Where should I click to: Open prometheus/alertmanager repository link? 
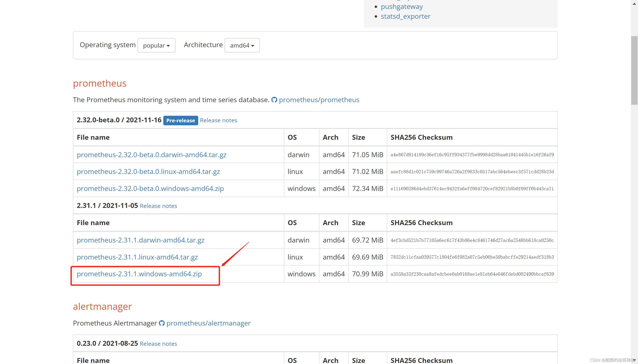tap(208, 323)
